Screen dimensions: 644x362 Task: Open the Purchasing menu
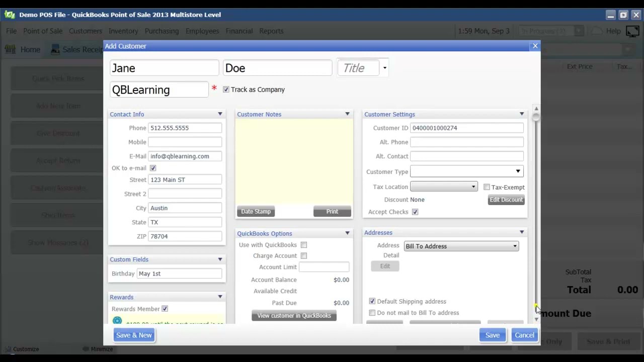coord(162,31)
